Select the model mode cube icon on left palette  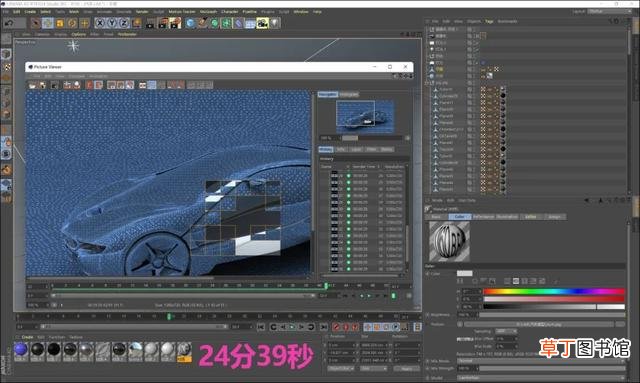click(x=6, y=54)
